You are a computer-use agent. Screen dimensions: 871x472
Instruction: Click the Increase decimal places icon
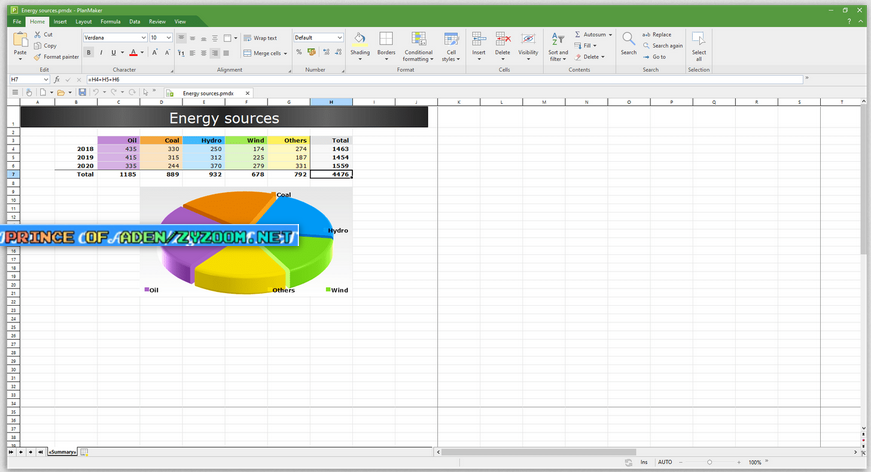326,52
